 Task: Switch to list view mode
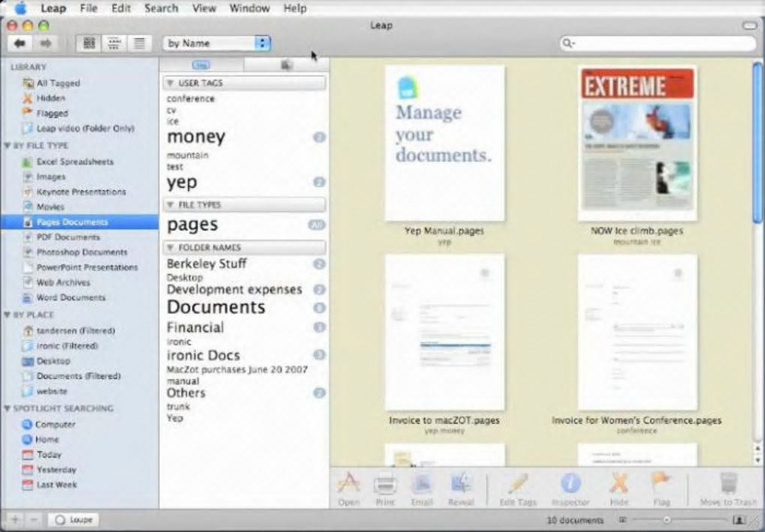click(139, 43)
